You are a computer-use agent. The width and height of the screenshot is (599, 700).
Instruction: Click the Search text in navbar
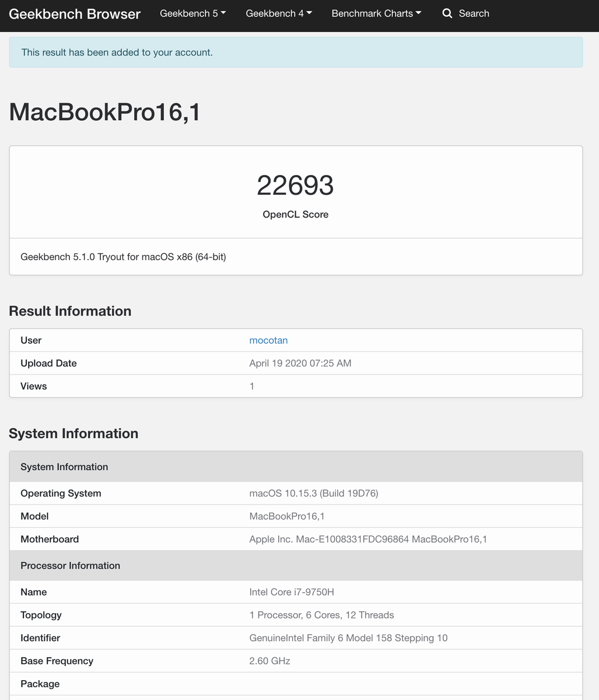pos(474,13)
